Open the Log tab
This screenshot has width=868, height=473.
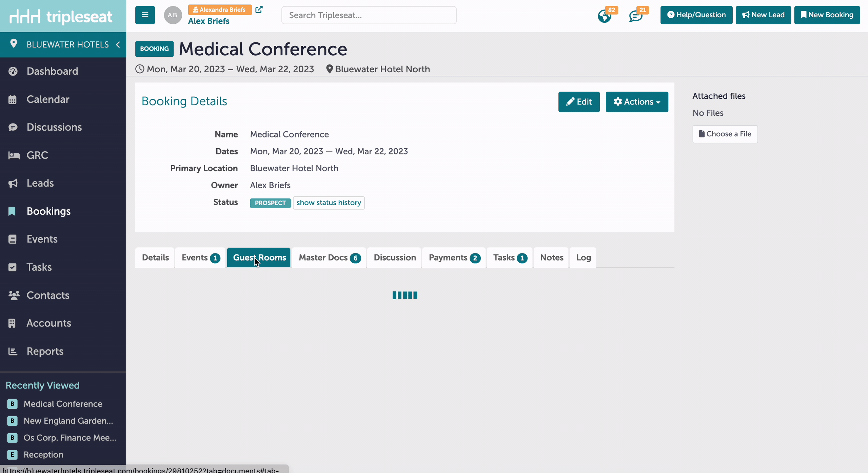point(583,258)
